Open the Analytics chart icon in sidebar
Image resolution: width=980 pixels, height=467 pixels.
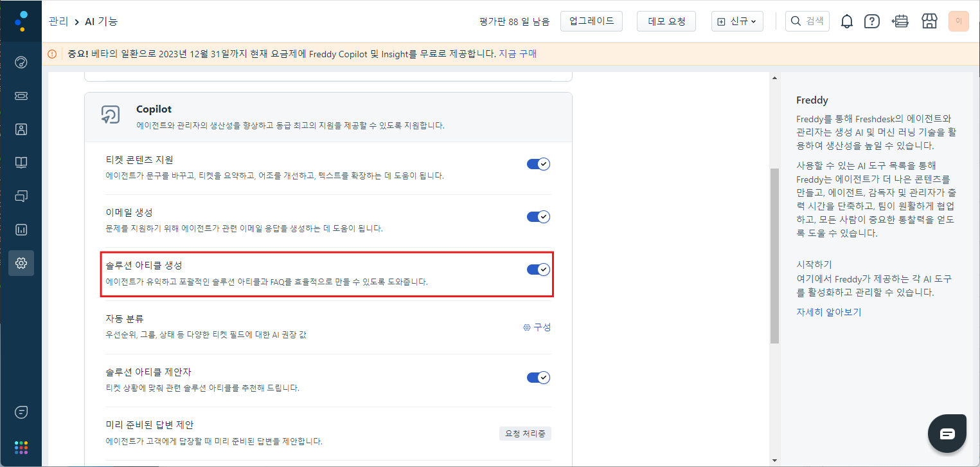point(21,230)
